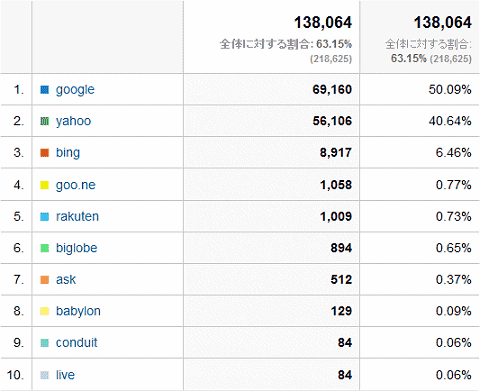Click the red-orange swatch beside bing
This screenshot has height=391, width=480.
click(45, 153)
